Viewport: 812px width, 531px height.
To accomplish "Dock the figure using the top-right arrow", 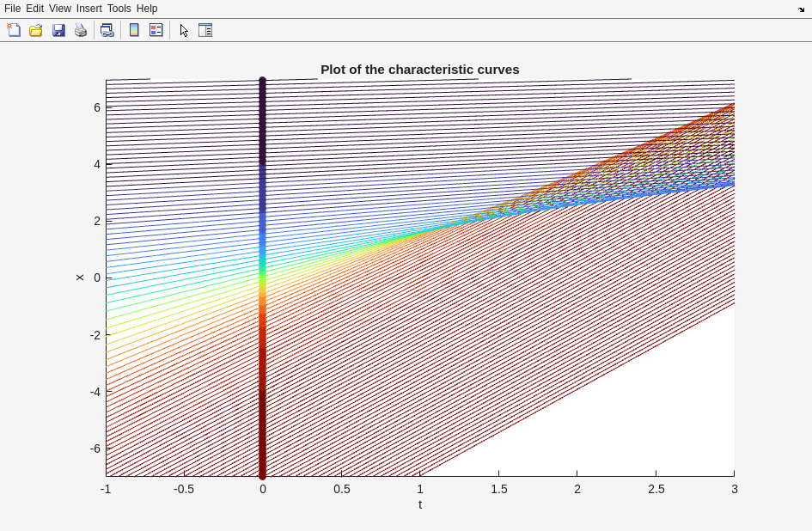I will pyautogui.click(x=801, y=9).
